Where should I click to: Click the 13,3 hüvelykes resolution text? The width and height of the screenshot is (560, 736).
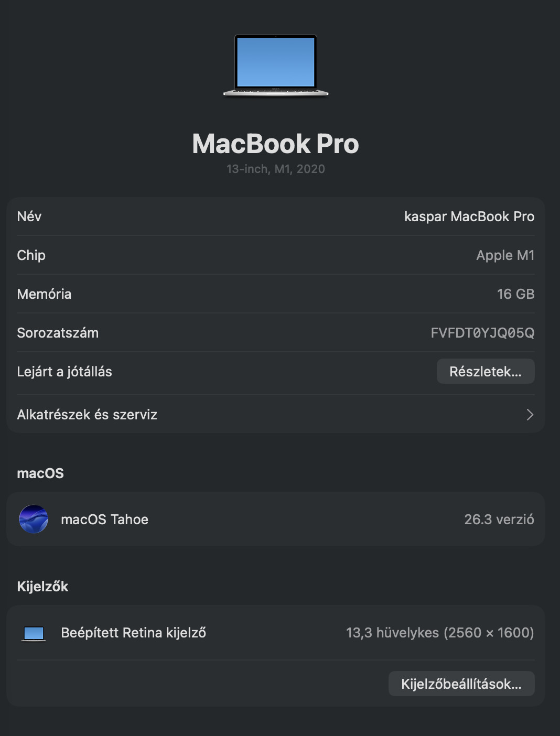[440, 633]
